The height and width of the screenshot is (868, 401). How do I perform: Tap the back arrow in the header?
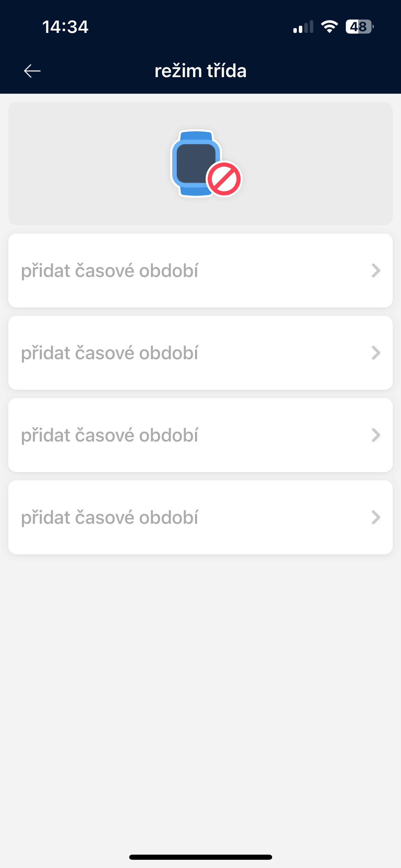tap(32, 71)
